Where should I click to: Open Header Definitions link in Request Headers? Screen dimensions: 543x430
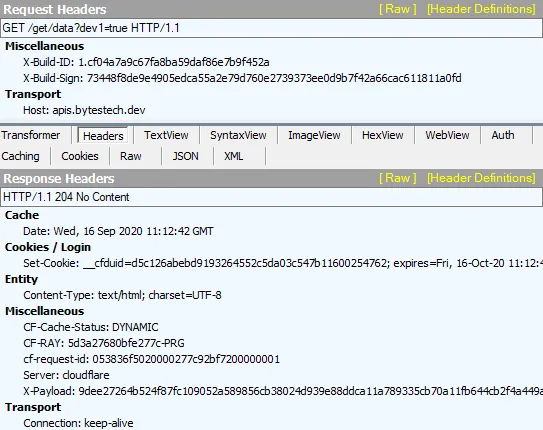pyautogui.click(x=481, y=9)
